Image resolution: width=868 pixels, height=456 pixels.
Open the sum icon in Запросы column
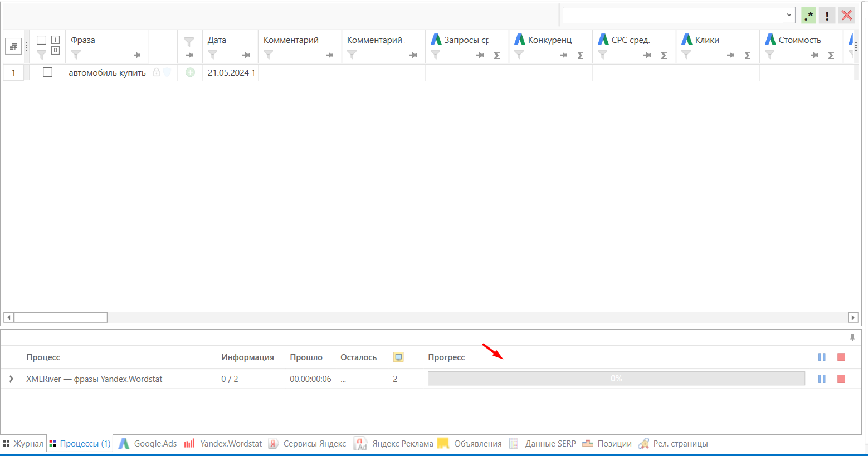pos(496,55)
